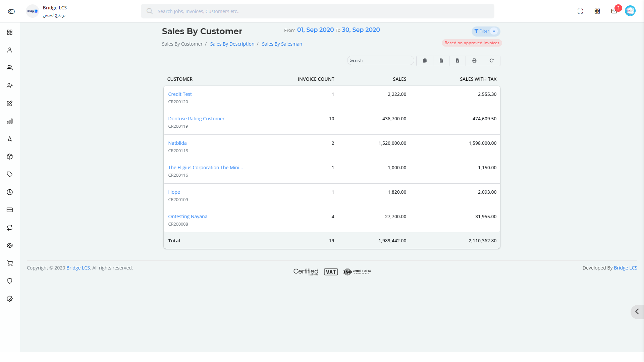Click the global search jobs and invoices field
The image size is (644, 362).
317,11
